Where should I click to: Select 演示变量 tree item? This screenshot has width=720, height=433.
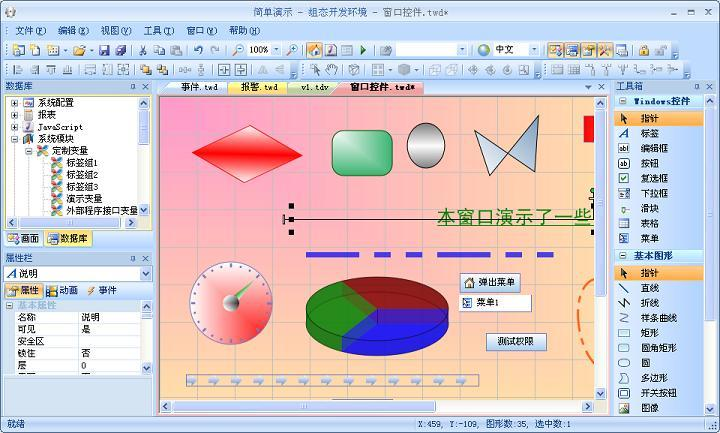[84, 198]
